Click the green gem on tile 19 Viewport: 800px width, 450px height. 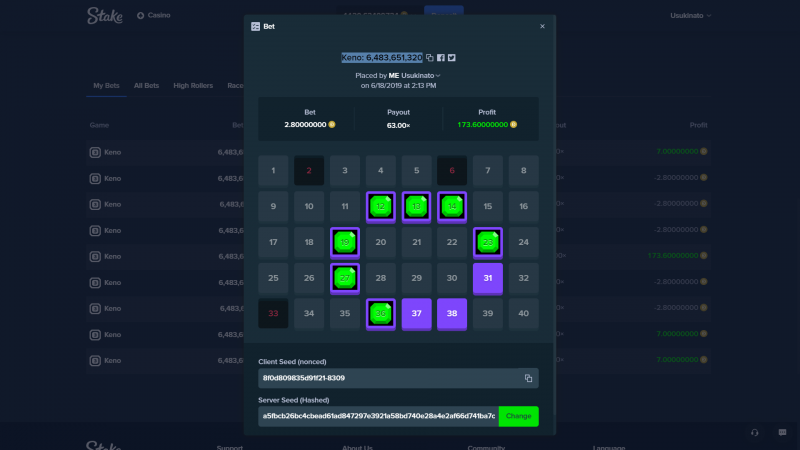click(345, 242)
